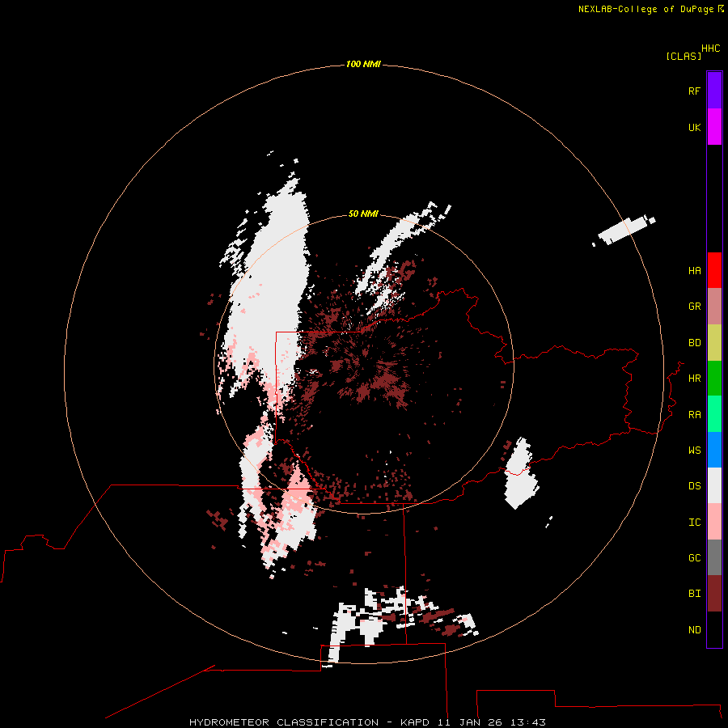Click the 50 NMI range ring label

[363, 214]
